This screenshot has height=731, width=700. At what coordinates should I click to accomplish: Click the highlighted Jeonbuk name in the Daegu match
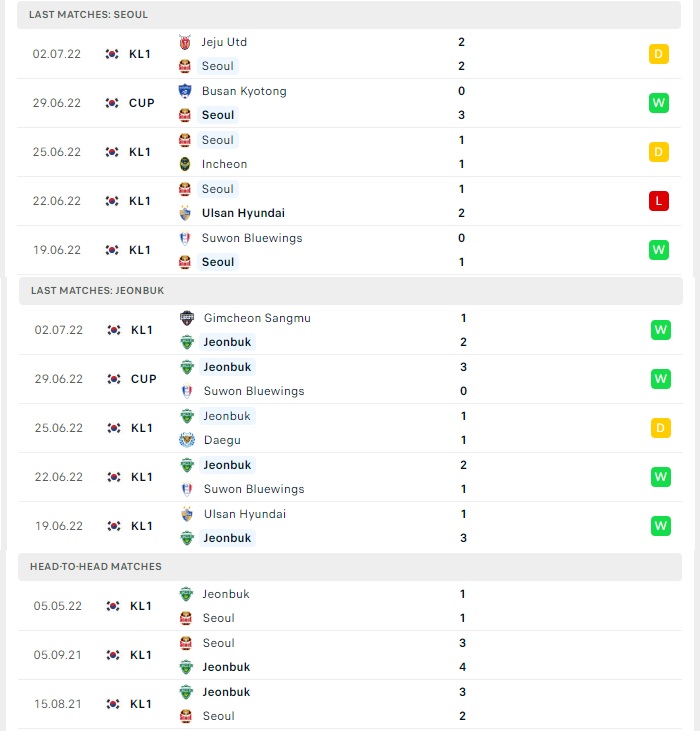point(227,416)
